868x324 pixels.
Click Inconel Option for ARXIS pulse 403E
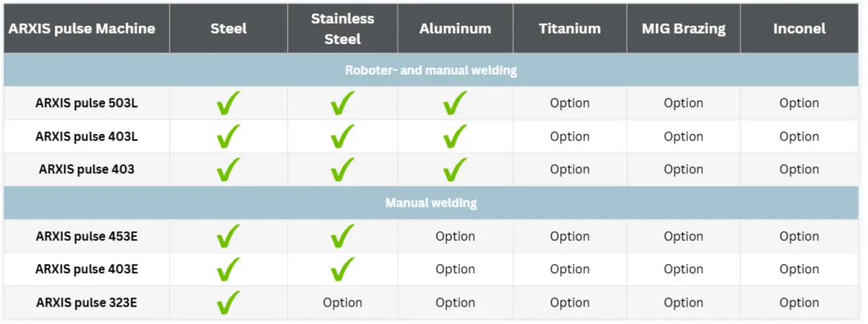[x=799, y=269]
